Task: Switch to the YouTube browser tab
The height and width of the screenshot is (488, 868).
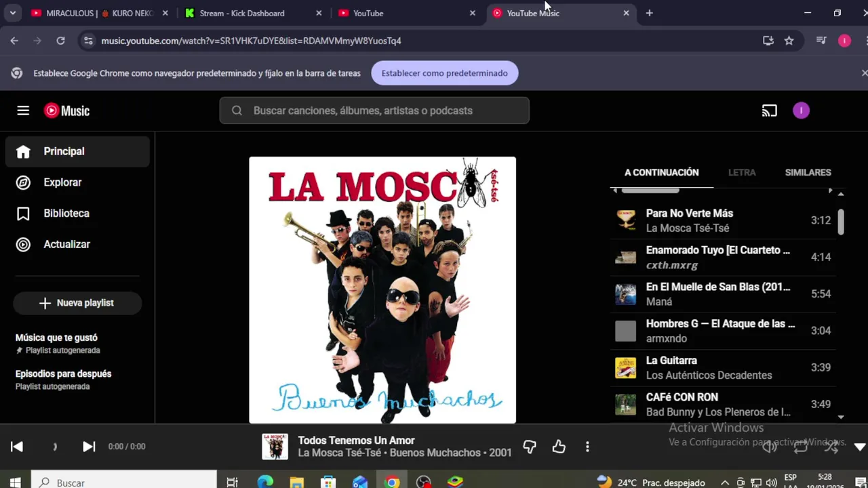Action: coord(407,13)
